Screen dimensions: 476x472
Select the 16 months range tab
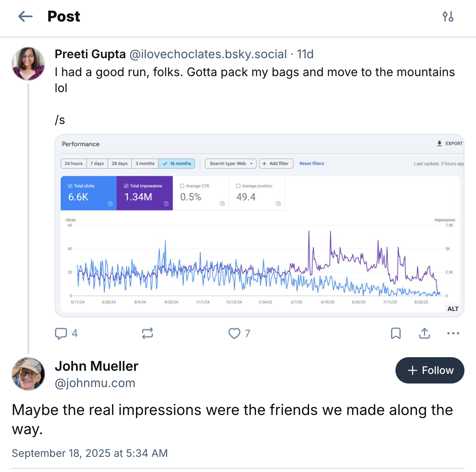point(177,163)
